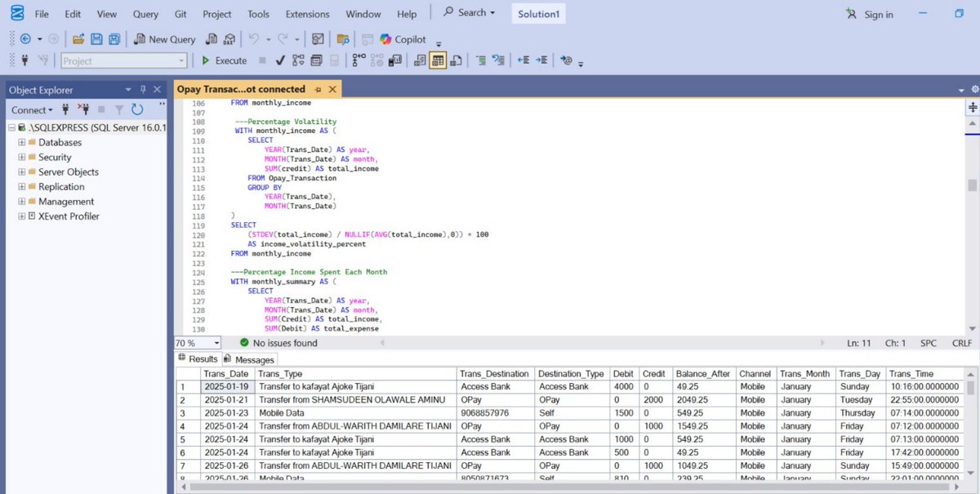Screen dimensions: 980x494
Task: Click Refresh icon in Object Explorer
Action: pos(137,109)
